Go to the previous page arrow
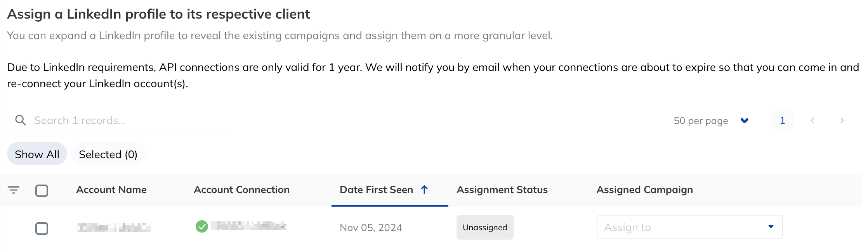Viewport: 868px width, 252px height. pos(812,121)
